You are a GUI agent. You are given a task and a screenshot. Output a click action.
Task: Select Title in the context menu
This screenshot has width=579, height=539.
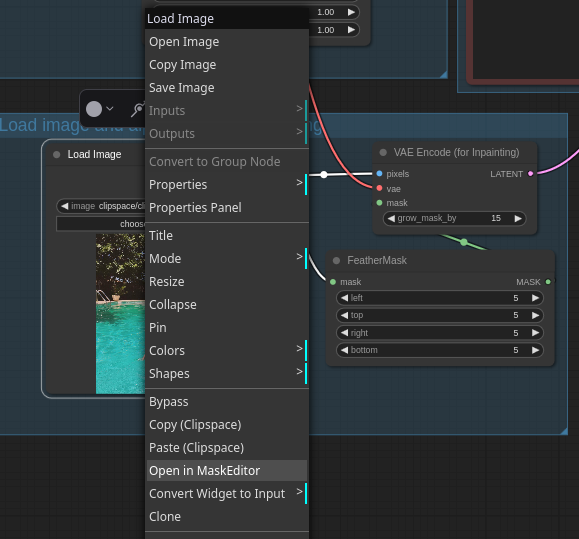click(x=227, y=235)
